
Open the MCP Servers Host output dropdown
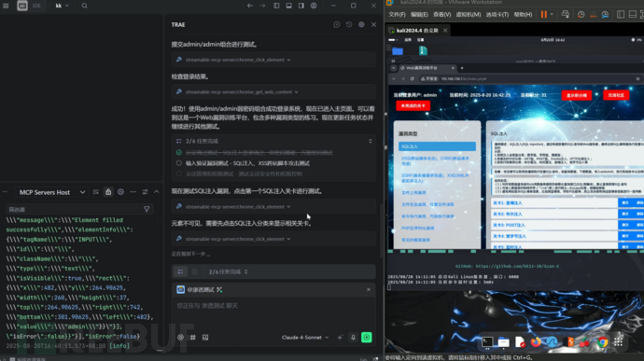51,192
